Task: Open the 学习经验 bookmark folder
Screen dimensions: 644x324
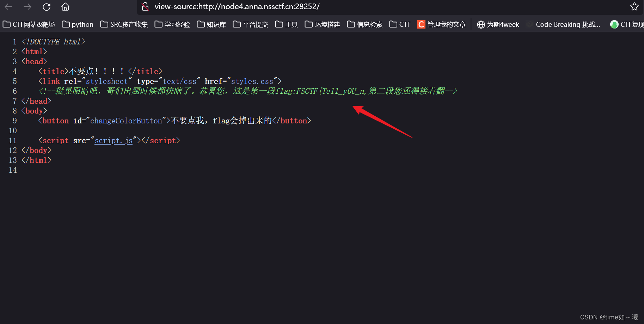Action: tap(172, 24)
